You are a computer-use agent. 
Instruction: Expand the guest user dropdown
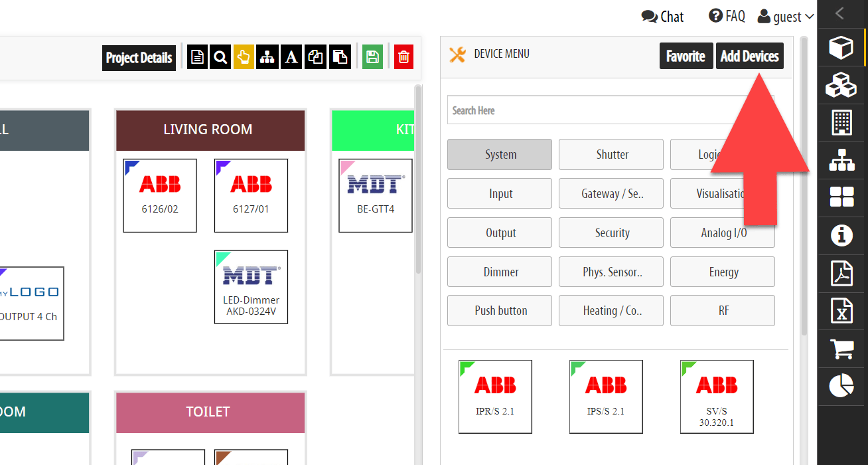[x=786, y=17]
